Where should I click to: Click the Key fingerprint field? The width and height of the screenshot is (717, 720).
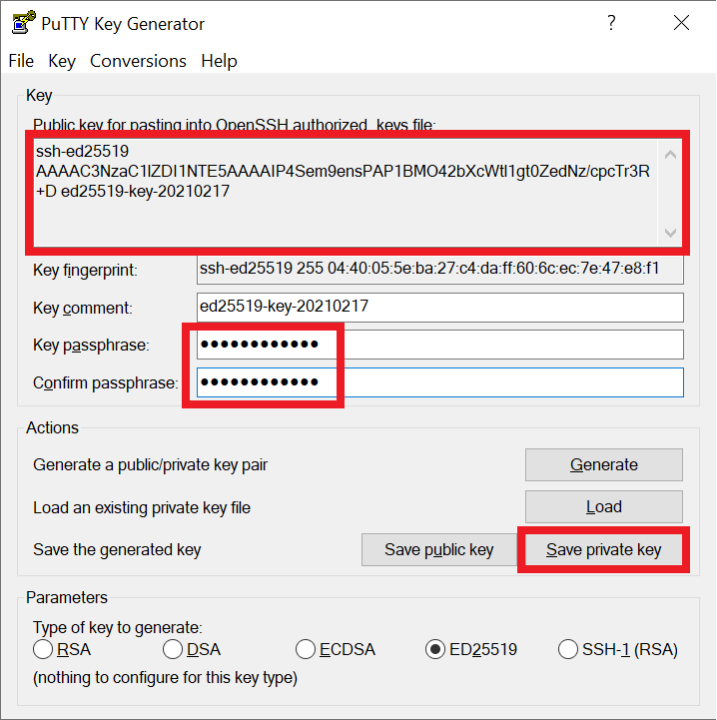coord(440,269)
